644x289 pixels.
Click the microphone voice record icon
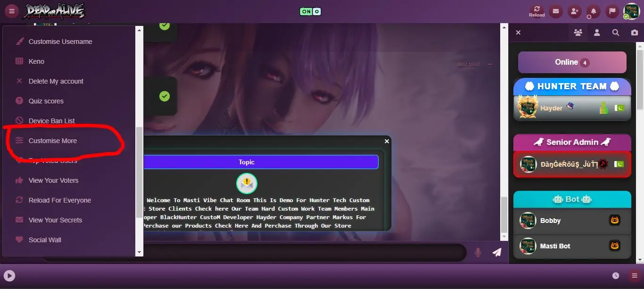[478, 252]
